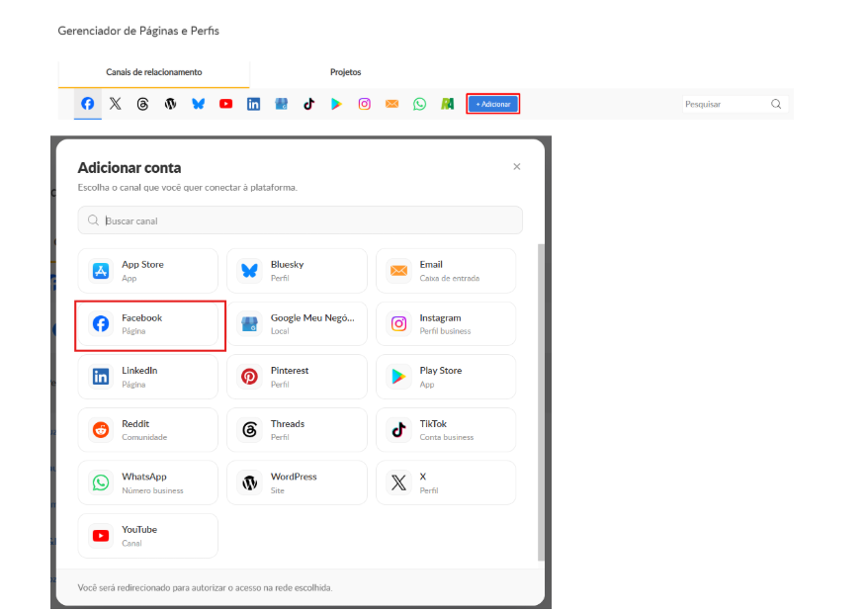The height and width of the screenshot is (613, 868).
Task: Focus the Pesquisar search field
Action: click(735, 104)
